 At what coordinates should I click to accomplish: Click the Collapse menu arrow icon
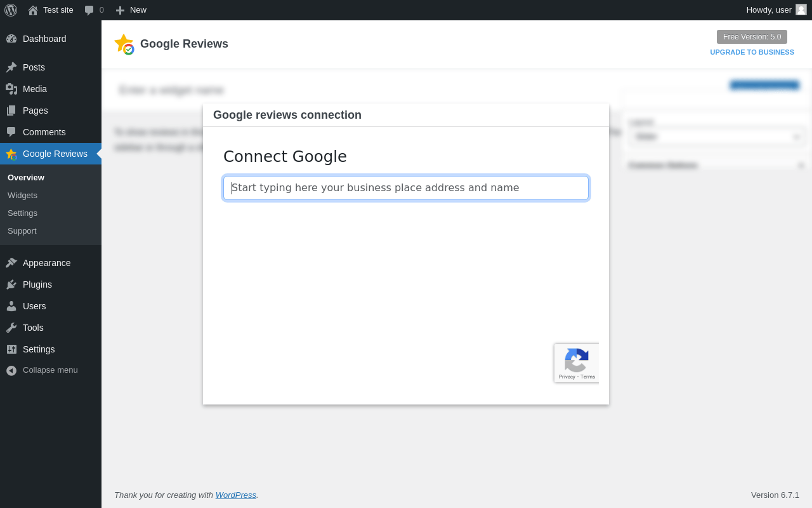(x=11, y=370)
